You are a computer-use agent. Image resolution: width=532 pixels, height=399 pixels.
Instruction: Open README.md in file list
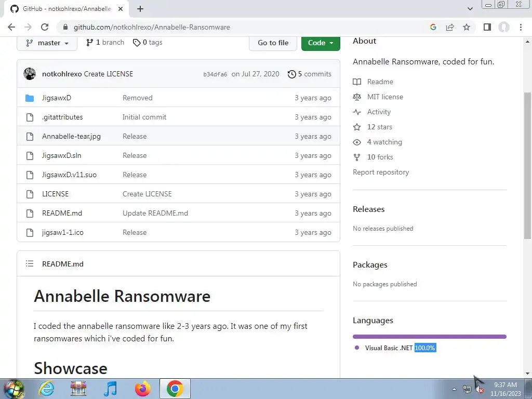coord(62,214)
